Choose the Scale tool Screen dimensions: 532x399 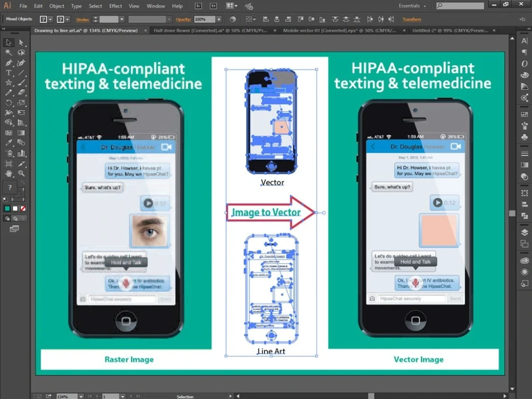[21, 103]
